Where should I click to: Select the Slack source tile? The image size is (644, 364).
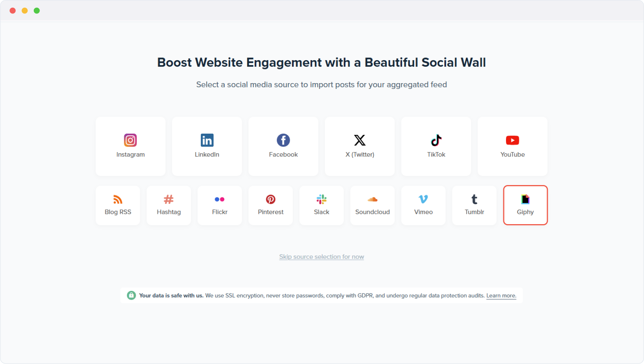click(321, 205)
